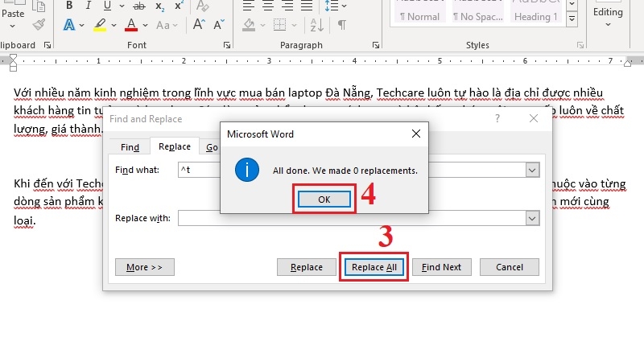
Task: Click the More >> button
Action: click(145, 267)
